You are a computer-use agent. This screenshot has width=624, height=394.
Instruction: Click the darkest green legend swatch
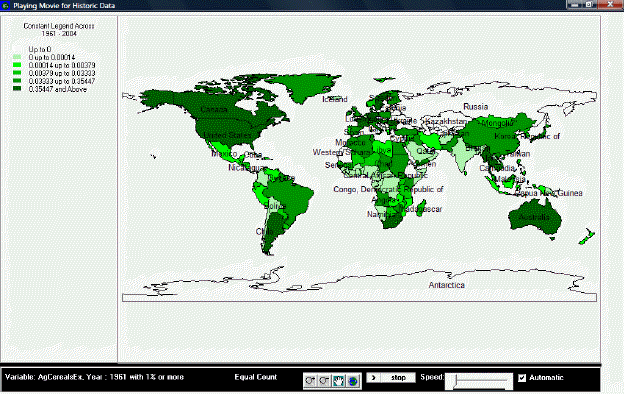click(x=17, y=89)
